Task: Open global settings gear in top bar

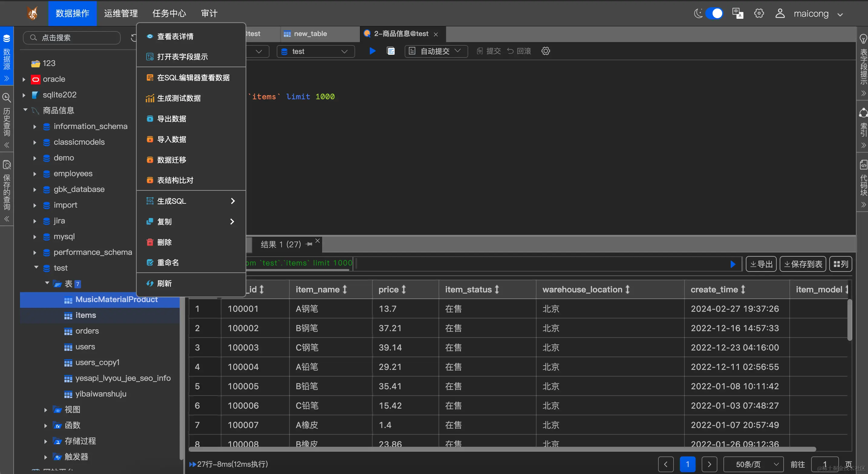Action: tap(759, 14)
